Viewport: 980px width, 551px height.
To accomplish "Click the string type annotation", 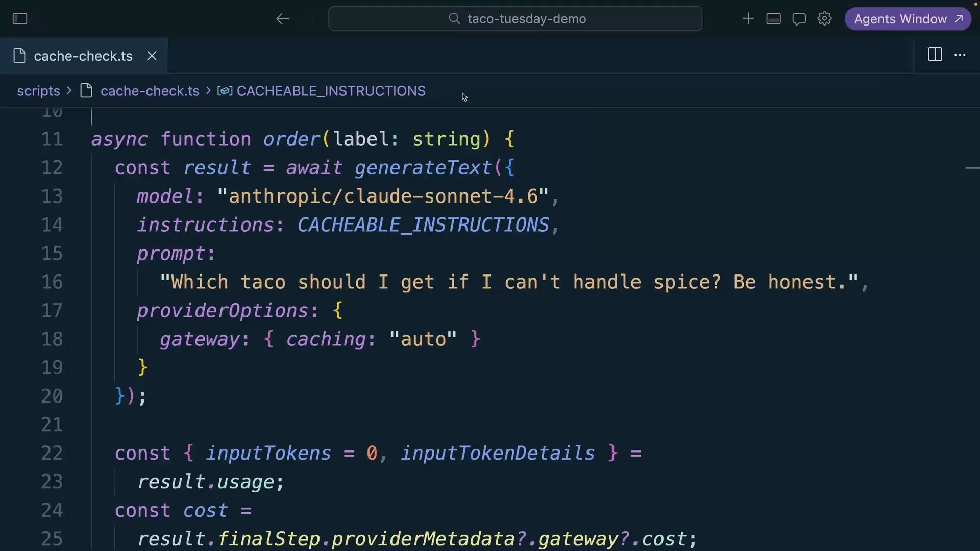I will [446, 139].
